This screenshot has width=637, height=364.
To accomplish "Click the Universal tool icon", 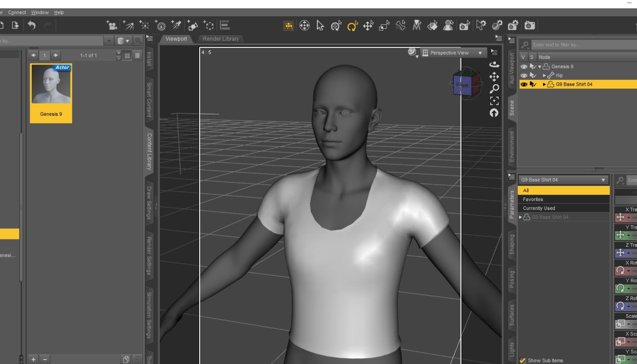I will [x=336, y=26].
